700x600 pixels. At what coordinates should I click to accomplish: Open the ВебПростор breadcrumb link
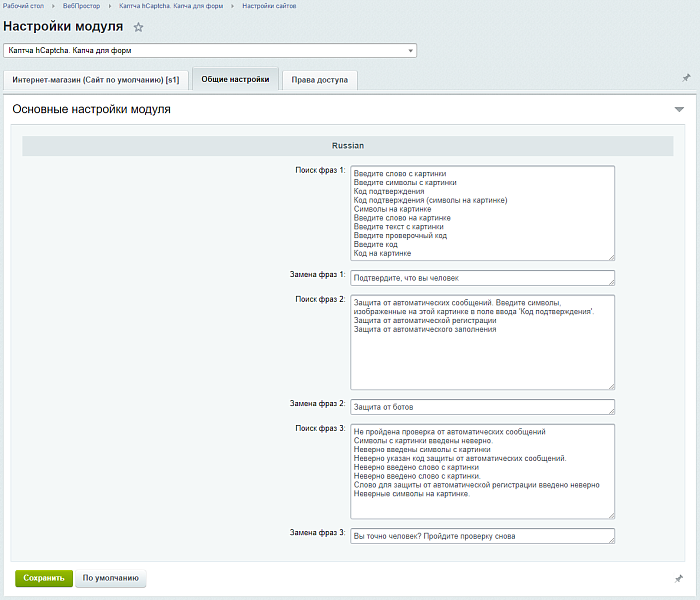82,6
